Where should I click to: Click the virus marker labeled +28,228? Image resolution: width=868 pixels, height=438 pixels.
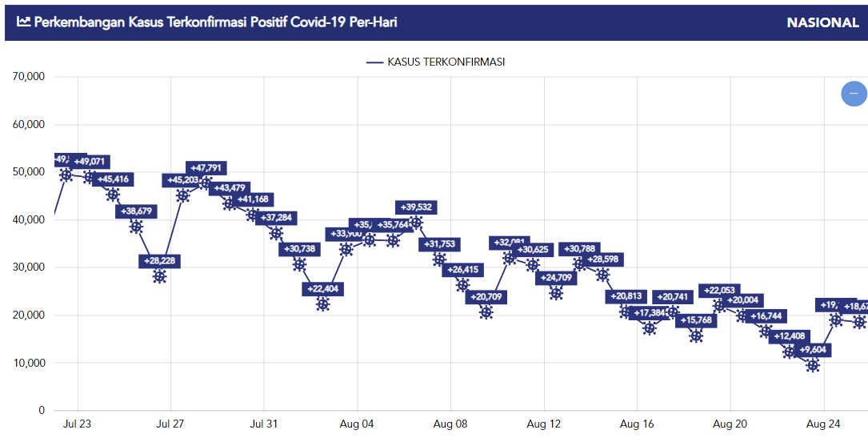click(159, 276)
